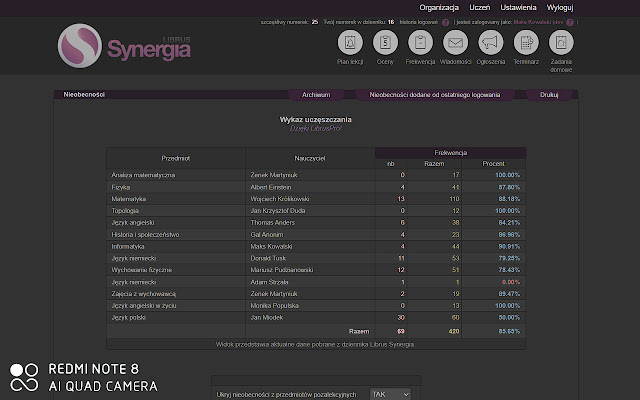Select the Język polski subject cell
Screen dimensions: 640x400
(176, 318)
